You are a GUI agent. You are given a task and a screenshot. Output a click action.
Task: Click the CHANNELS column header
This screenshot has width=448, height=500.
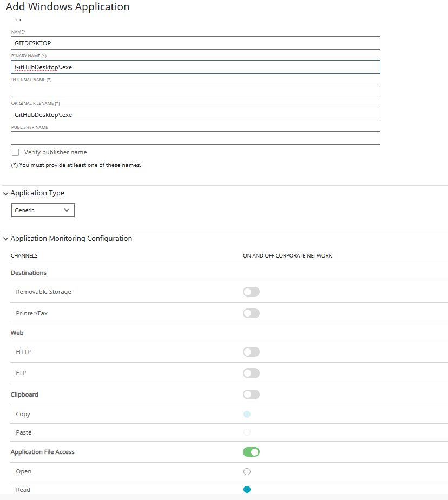coord(24,256)
